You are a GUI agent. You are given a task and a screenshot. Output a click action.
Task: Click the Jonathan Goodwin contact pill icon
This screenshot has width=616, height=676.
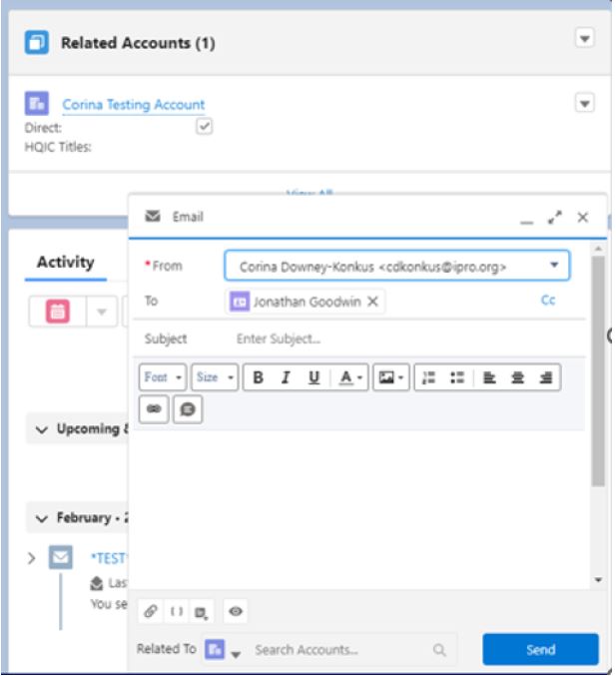click(240, 302)
